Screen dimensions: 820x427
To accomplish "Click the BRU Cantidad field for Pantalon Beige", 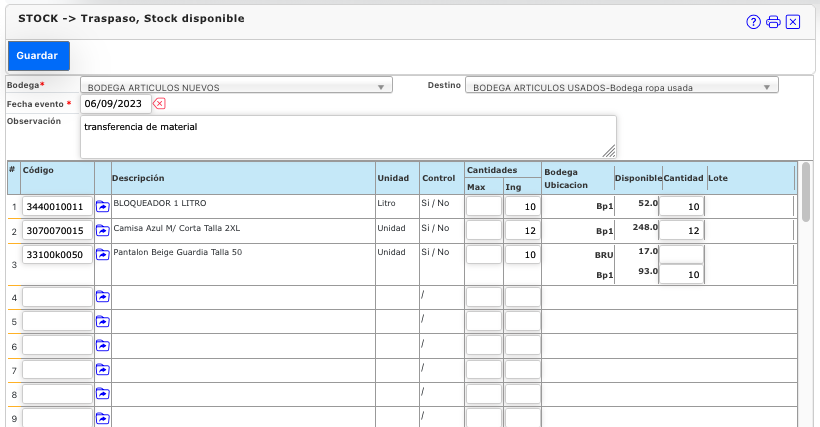I will [682, 254].
